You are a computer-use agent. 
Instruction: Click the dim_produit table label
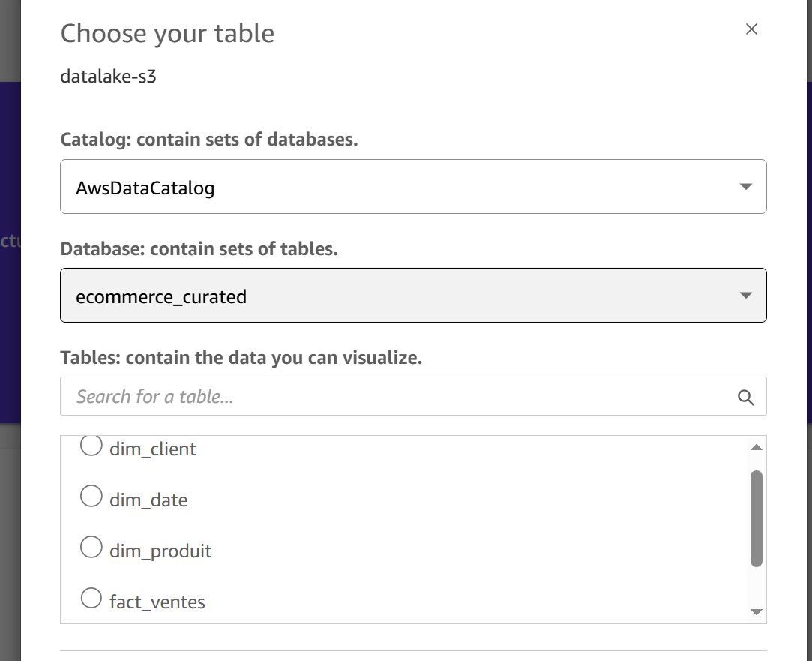160,551
